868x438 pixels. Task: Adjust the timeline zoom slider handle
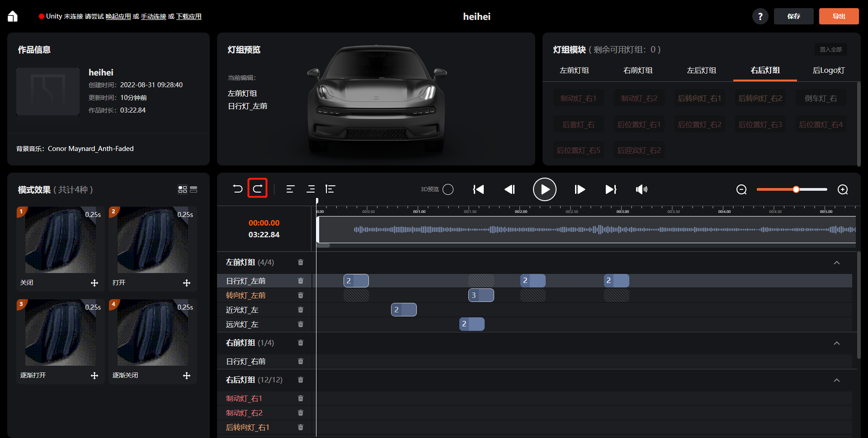(x=796, y=189)
